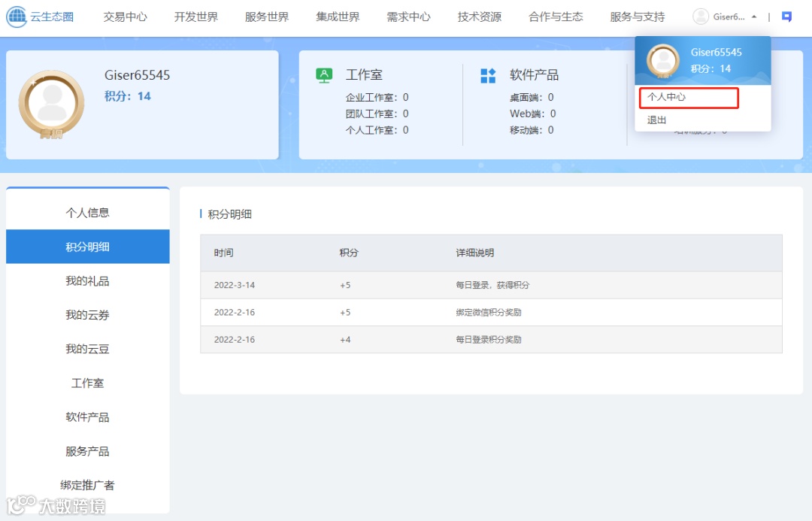Click the 时间 column header

(x=224, y=253)
